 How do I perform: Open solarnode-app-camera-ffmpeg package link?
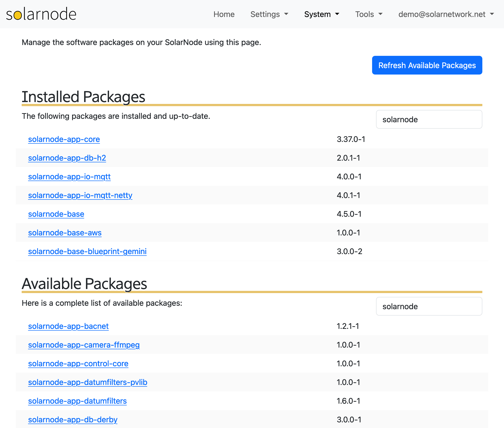[x=84, y=345]
